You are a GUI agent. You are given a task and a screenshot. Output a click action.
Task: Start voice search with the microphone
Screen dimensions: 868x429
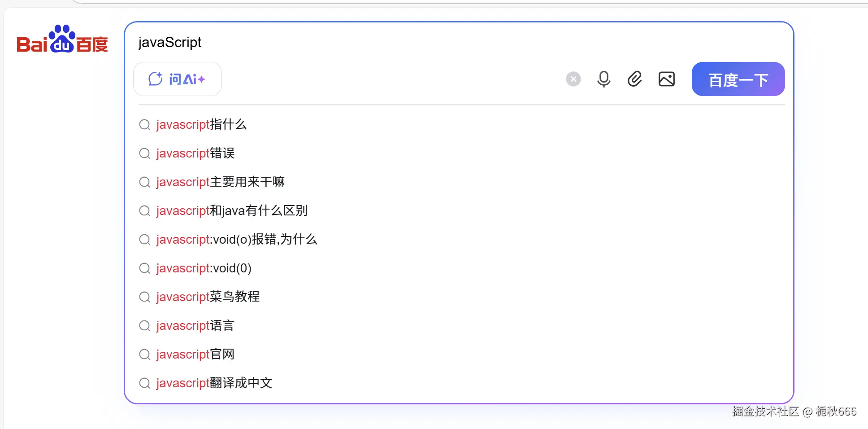603,79
